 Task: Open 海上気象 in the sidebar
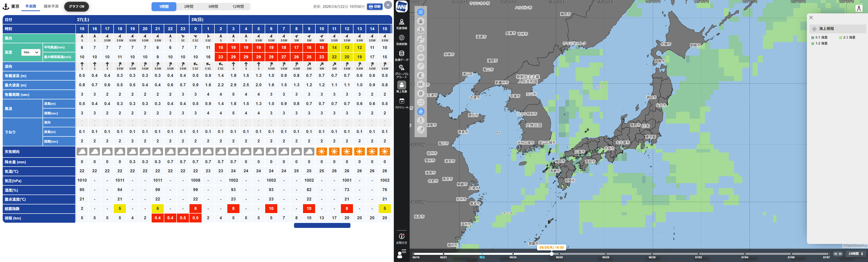point(402,87)
